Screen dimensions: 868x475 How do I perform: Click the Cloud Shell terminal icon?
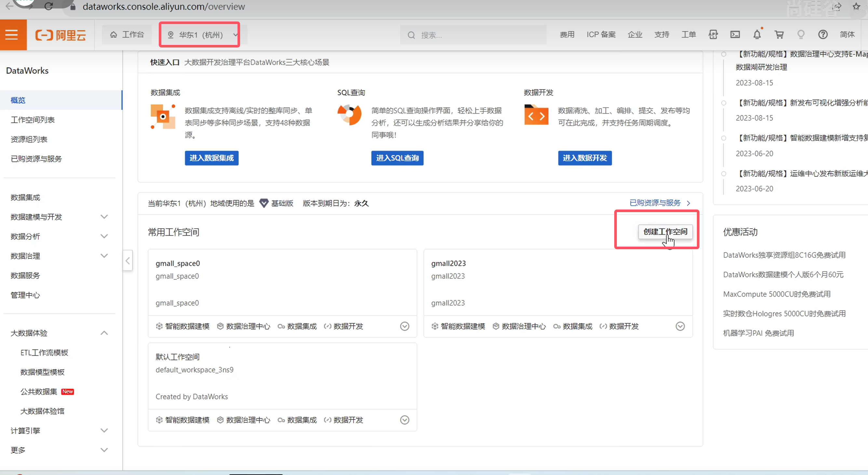coord(735,35)
